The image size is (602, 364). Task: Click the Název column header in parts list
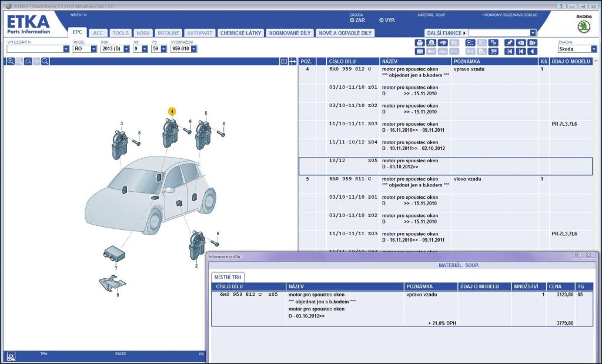tap(416, 61)
